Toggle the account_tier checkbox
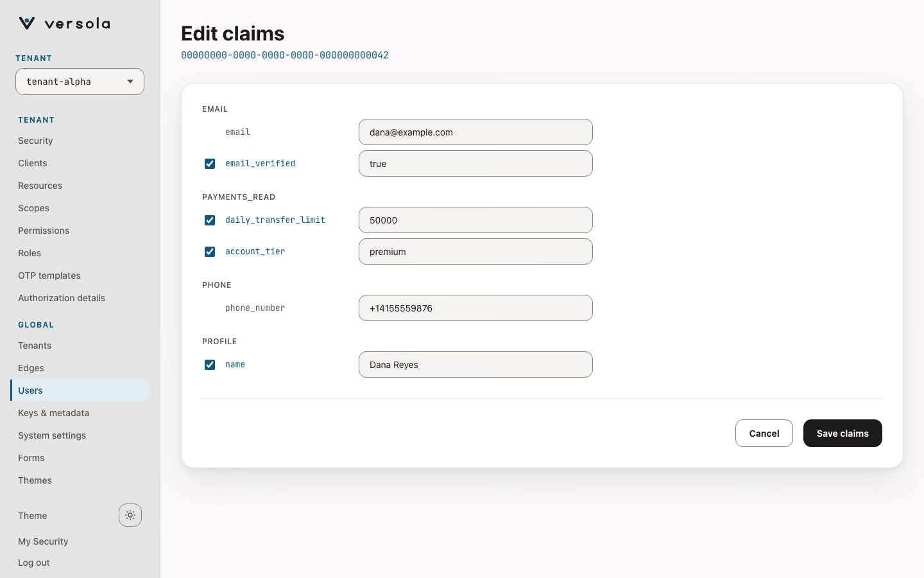 pyautogui.click(x=210, y=252)
